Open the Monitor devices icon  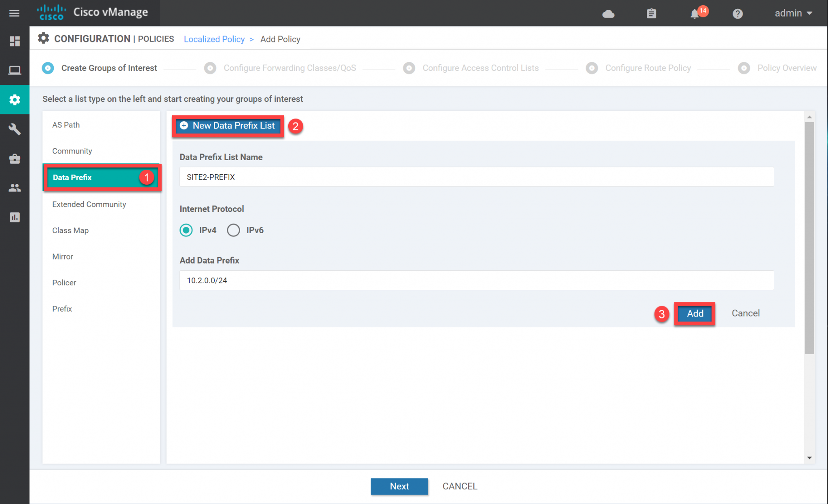click(x=15, y=70)
